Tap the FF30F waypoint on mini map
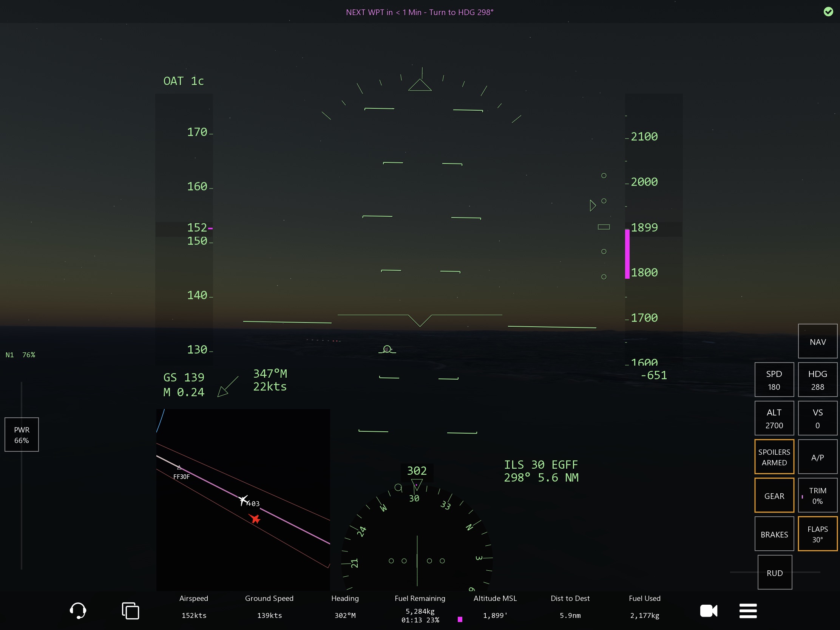Screen dimensions: 840x630 pos(180,468)
